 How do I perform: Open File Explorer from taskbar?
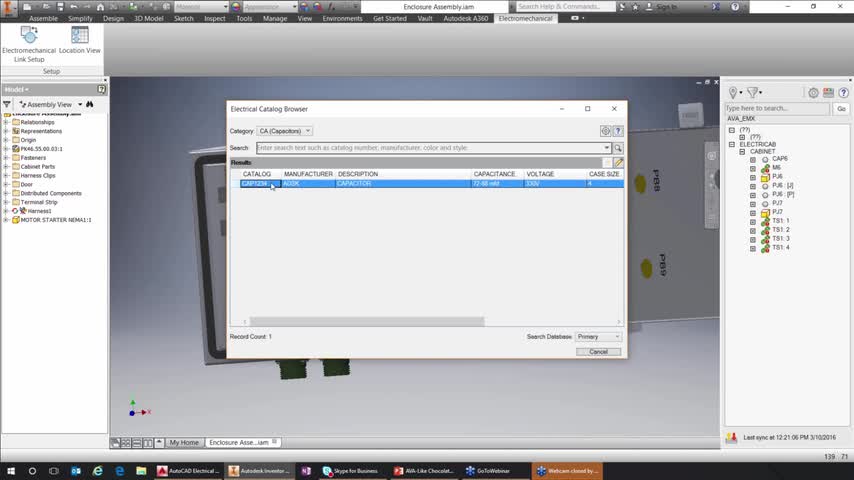click(141, 471)
